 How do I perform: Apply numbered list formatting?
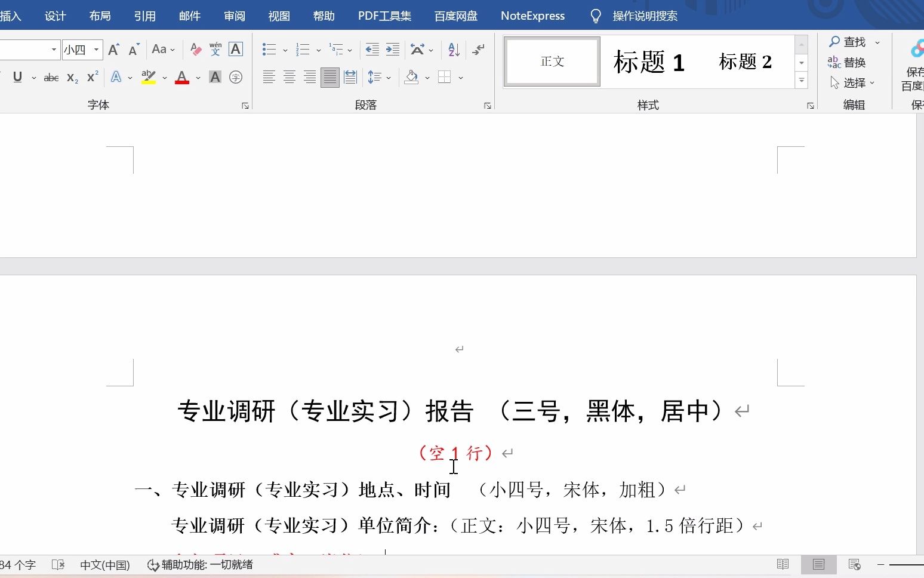coord(303,50)
